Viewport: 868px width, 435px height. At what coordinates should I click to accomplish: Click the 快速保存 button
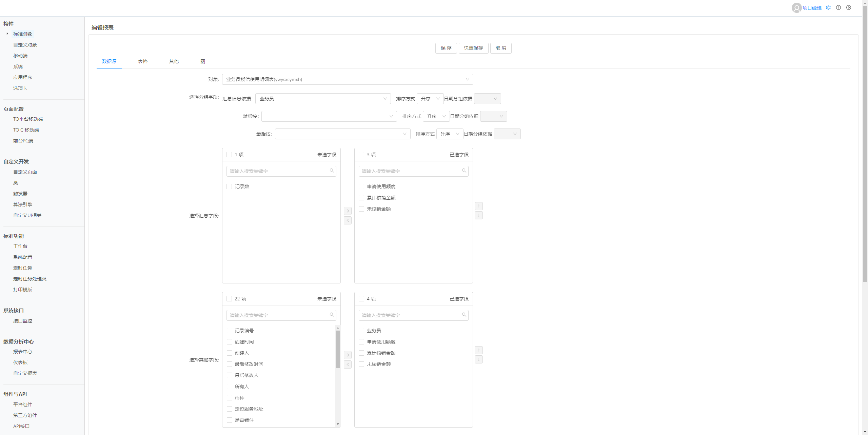coord(474,48)
